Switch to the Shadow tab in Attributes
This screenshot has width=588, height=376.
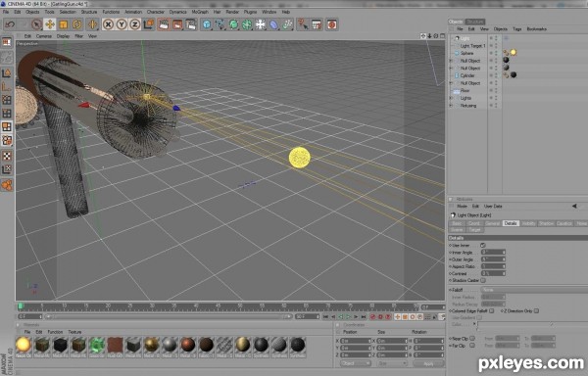tap(546, 223)
